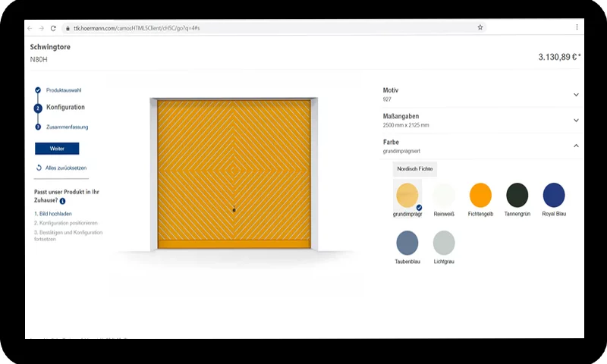Expand the Maßangaben section
This screenshot has width=607, height=364.
(576, 120)
